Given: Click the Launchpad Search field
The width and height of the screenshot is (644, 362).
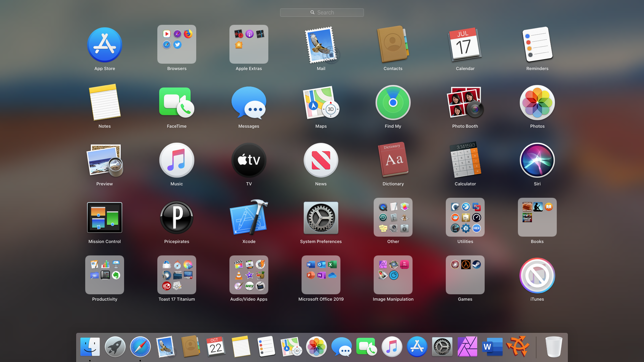Looking at the screenshot, I should coord(322,12).
